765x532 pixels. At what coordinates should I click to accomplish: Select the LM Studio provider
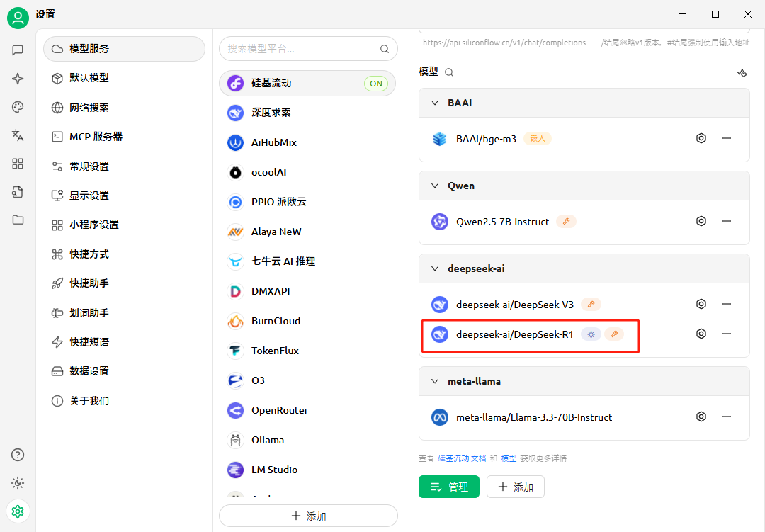tap(307, 470)
